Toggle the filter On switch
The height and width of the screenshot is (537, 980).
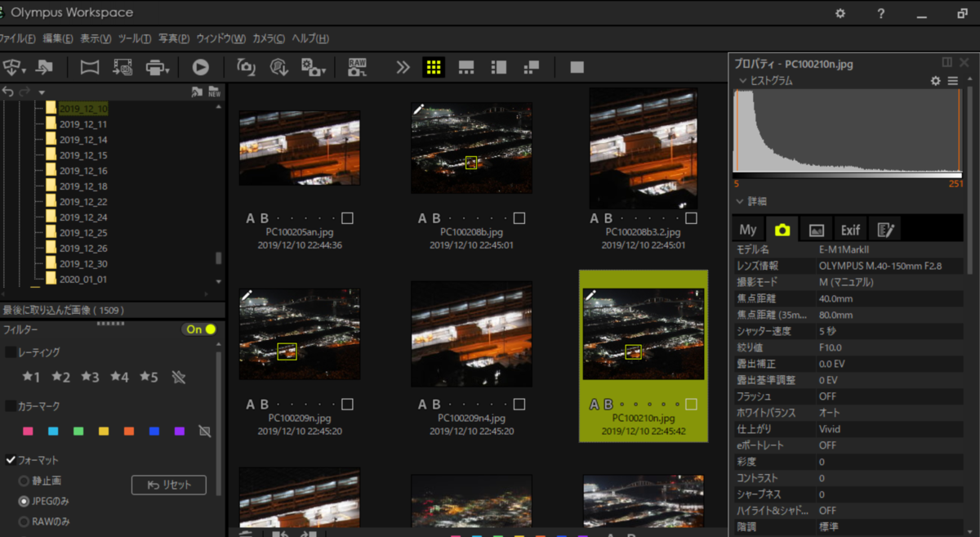pyautogui.click(x=200, y=329)
